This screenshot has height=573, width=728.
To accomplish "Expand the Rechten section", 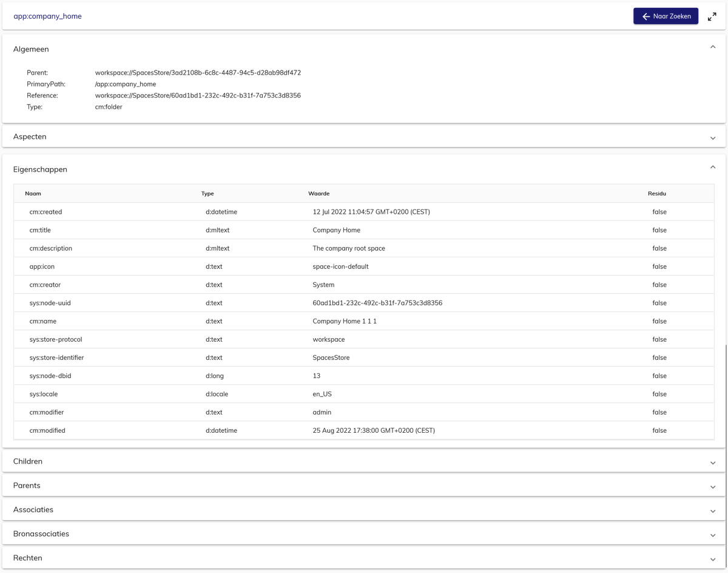I will (713, 558).
